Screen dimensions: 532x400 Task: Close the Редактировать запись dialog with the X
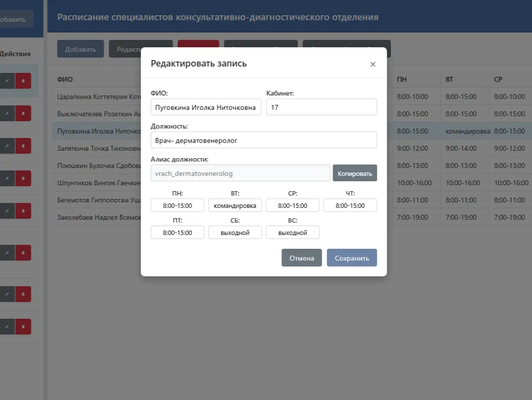point(373,64)
